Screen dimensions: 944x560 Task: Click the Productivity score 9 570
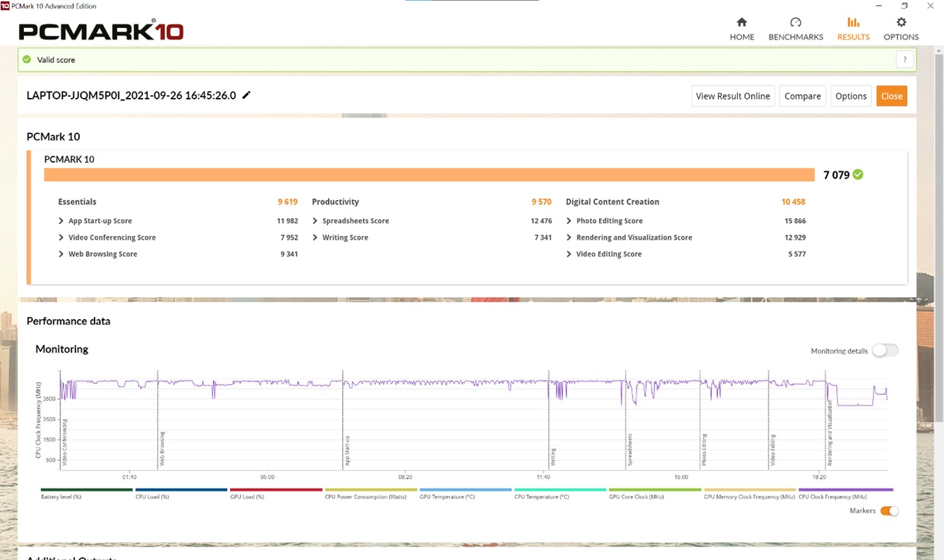coord(541,202)
